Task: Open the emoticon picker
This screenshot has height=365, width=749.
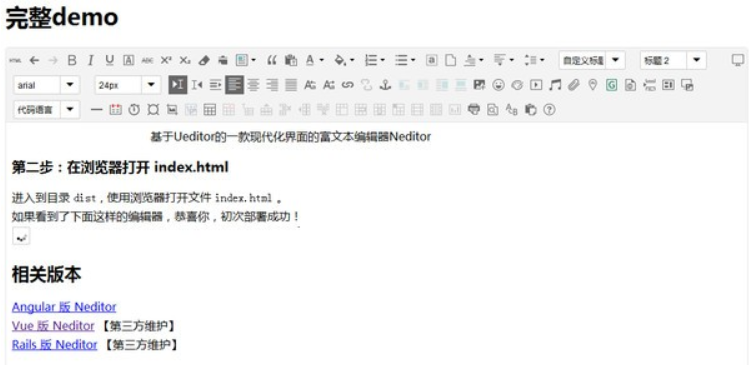Action: point(498,85)
